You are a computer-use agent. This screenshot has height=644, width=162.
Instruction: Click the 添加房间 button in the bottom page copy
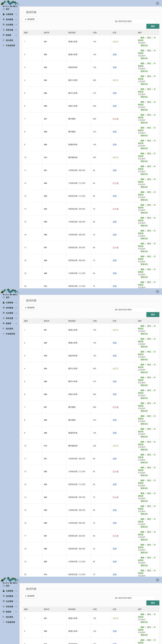pos(30,596)
